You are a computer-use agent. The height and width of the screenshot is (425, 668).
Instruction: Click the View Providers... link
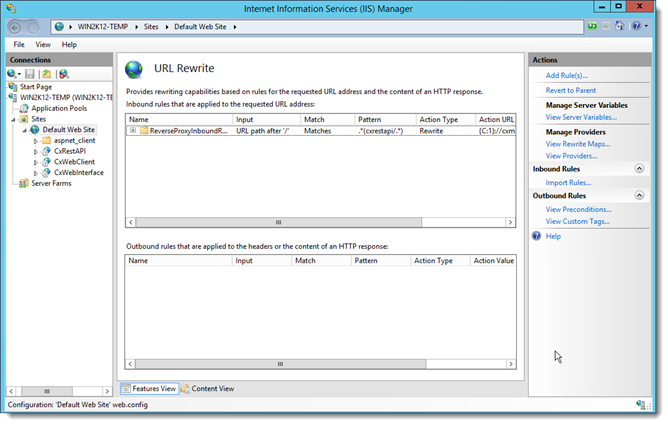[x=571, y=156]
